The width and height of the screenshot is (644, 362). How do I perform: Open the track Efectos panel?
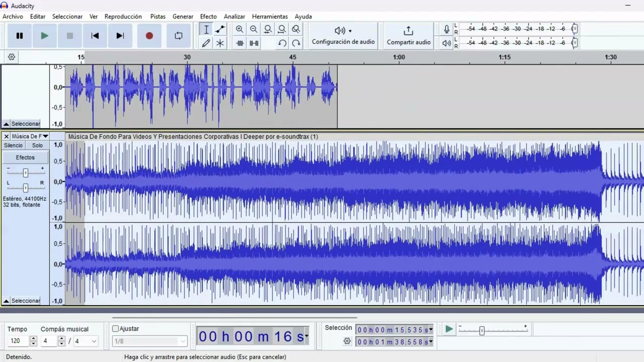point(25,157)
